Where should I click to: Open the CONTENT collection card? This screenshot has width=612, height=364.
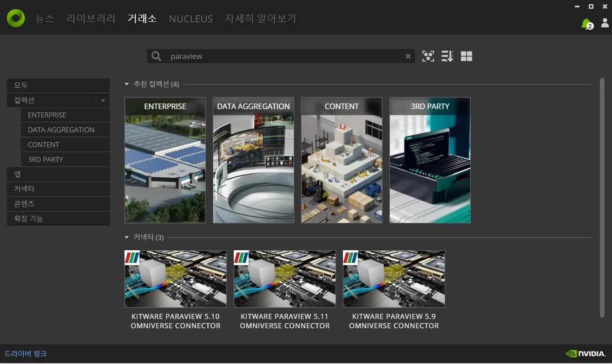tap(342, 160)
